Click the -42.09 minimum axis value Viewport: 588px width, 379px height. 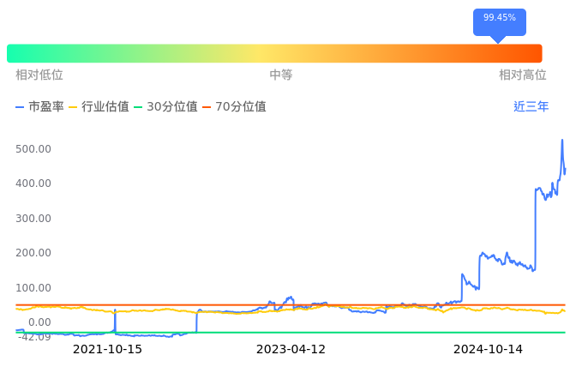coord(34,336)
